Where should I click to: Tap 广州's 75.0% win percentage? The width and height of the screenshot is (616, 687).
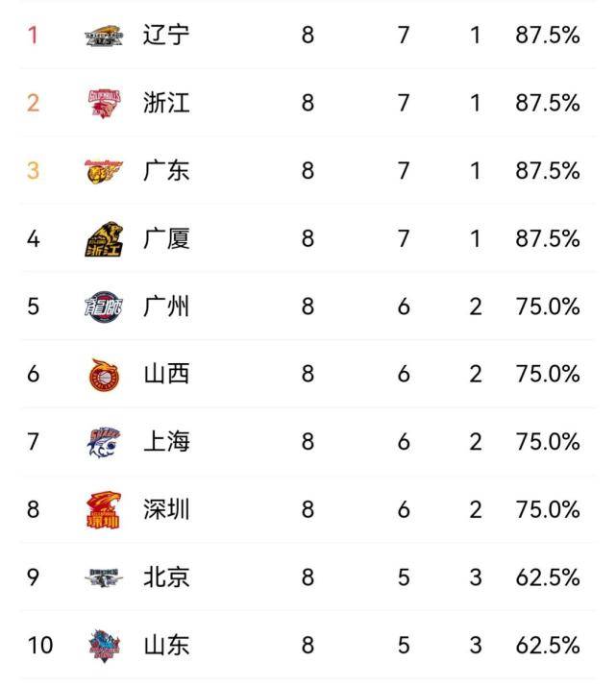548,307
